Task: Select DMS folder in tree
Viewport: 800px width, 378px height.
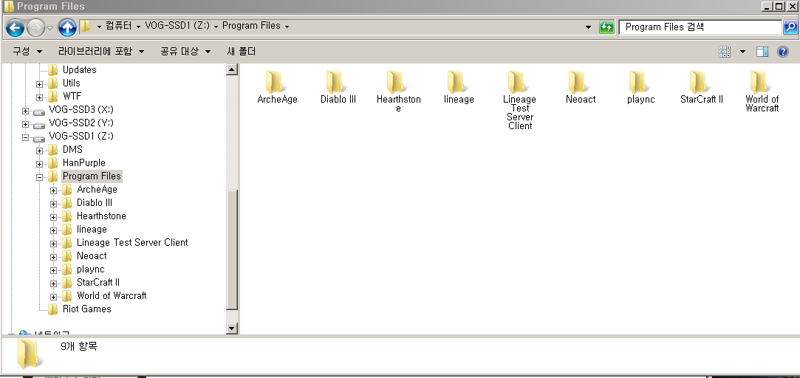Action: tap(72, 149)
